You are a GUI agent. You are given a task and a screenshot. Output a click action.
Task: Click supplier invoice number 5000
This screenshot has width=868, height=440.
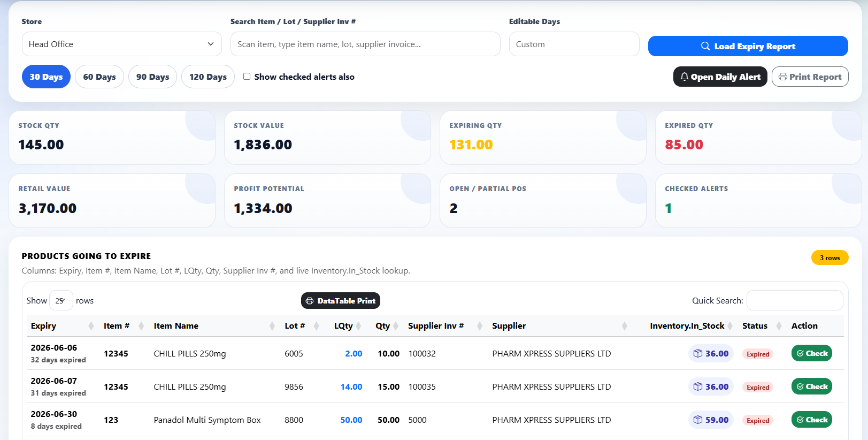(418, 420)
